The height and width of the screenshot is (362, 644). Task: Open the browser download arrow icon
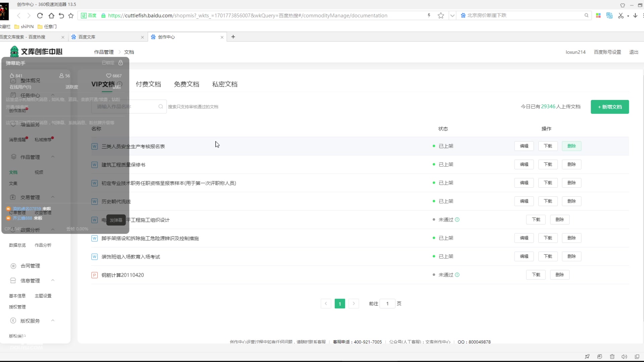pyautogui.click(x=635, y=15)
